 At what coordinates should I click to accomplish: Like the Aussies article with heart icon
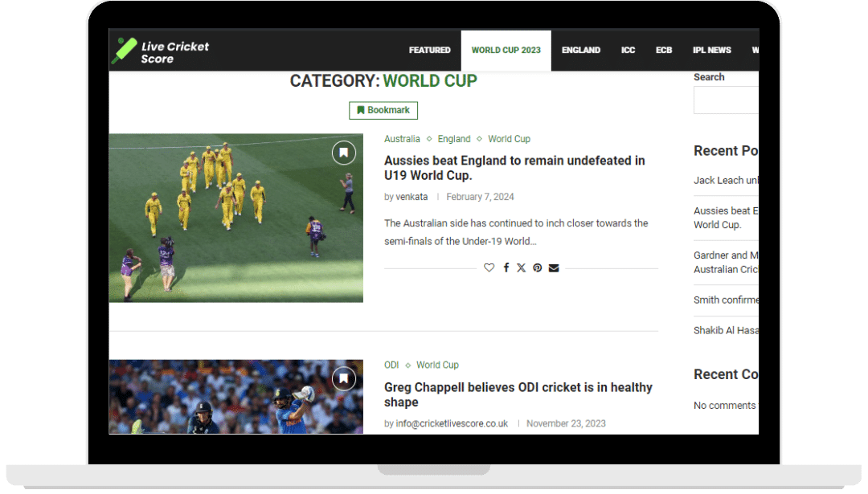[489, 267]
